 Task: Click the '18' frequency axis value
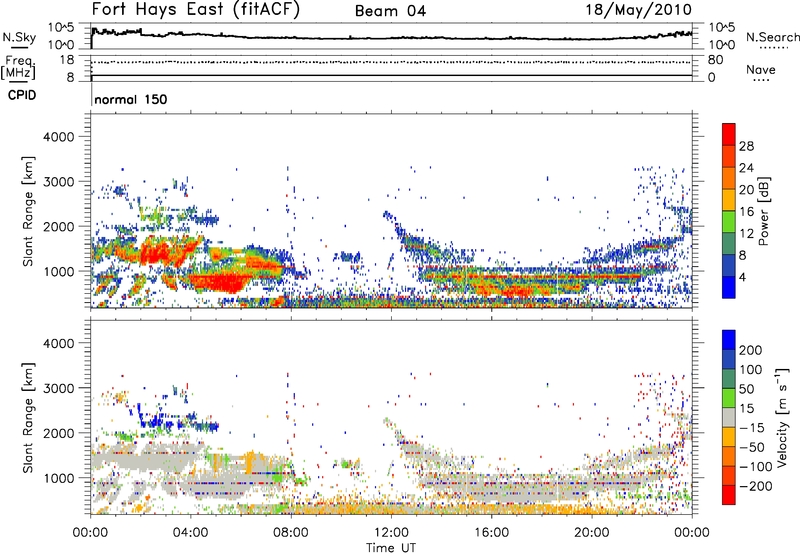[67, 60]
